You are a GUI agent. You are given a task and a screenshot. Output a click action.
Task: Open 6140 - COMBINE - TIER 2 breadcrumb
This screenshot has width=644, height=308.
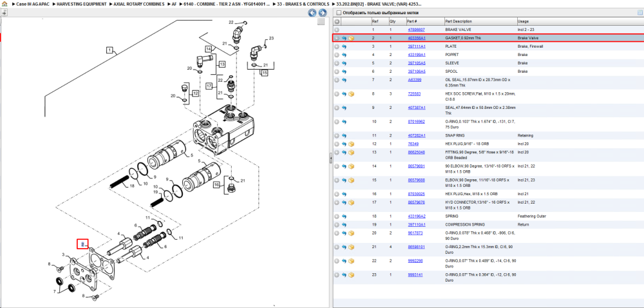click(226, 4)
